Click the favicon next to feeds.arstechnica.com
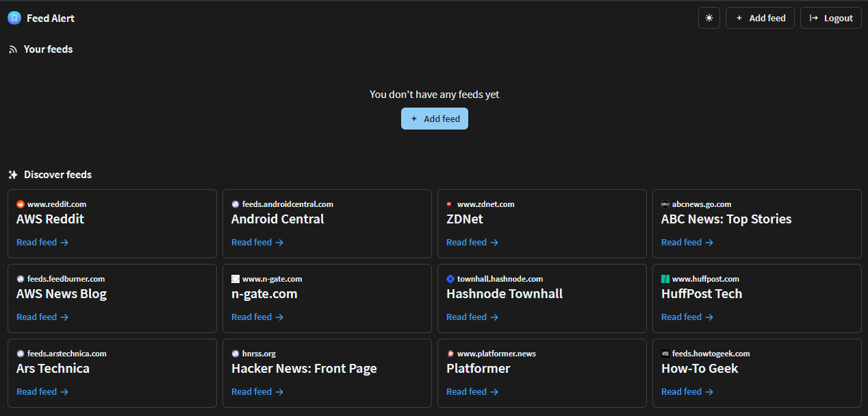Image resolution: width=868 pixels, height=416 pixels. tap(21, 354)
